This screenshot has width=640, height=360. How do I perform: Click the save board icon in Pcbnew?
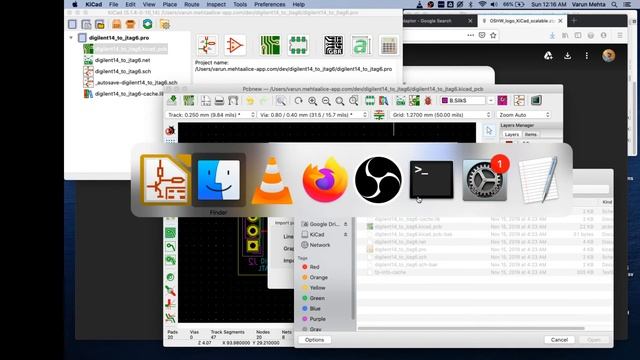click(x=172, y=100)
